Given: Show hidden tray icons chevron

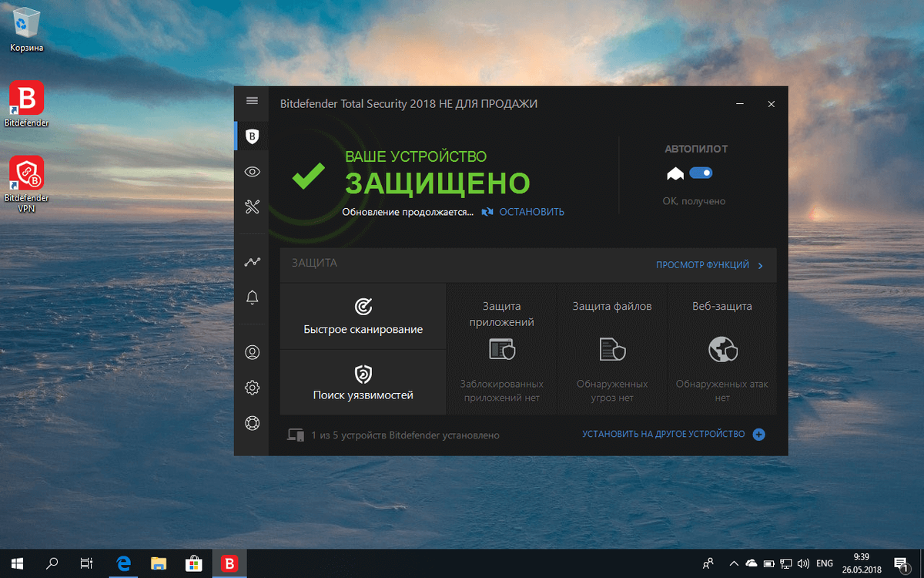Looking at the screenshot, I should [x=734, y=563].
